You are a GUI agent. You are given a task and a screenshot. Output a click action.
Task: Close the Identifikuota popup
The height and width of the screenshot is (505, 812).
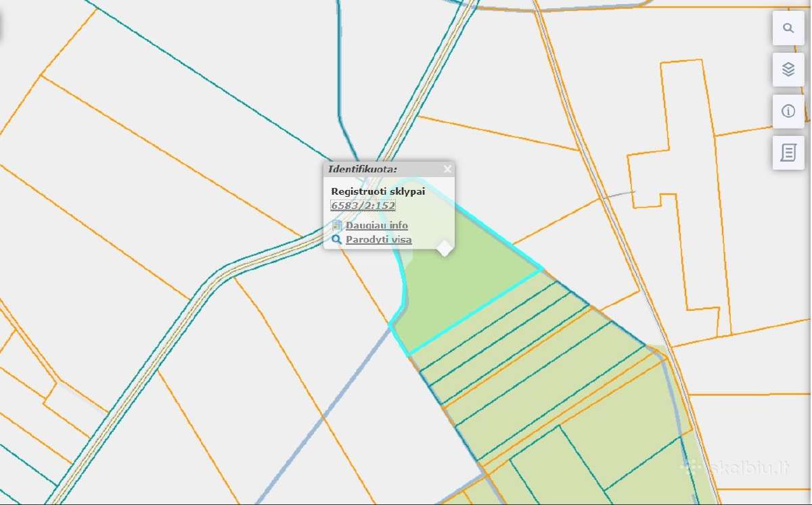(x=447, y=169)
